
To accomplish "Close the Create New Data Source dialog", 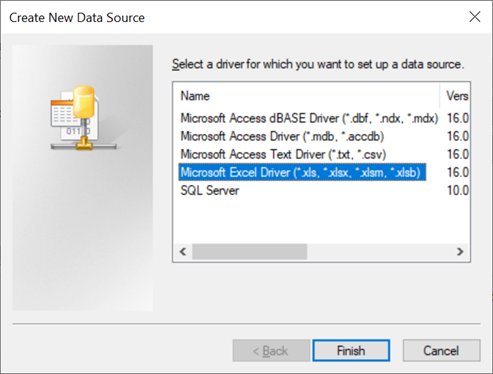I will click(x=475, y=17).
